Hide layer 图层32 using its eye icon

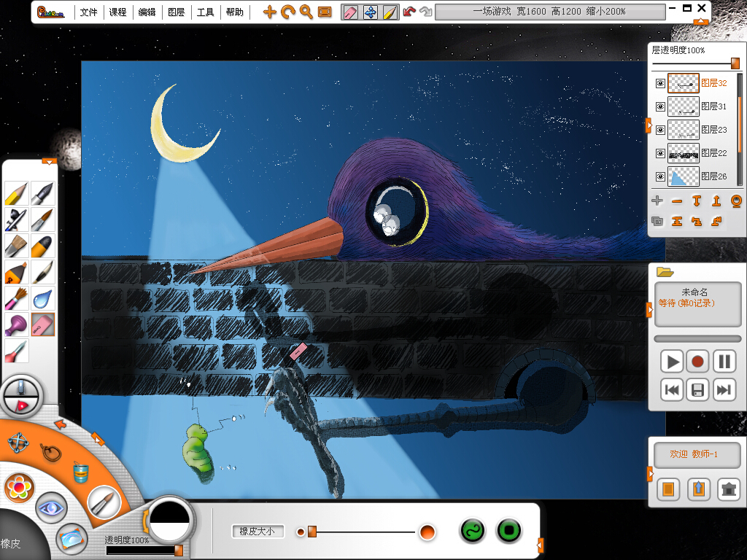[x=660, y=84]
